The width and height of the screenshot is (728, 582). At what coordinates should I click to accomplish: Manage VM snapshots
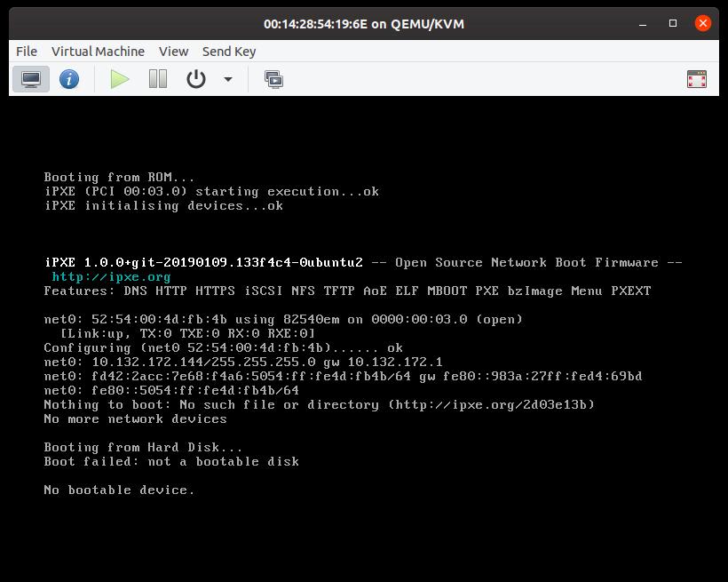(274, 79)
